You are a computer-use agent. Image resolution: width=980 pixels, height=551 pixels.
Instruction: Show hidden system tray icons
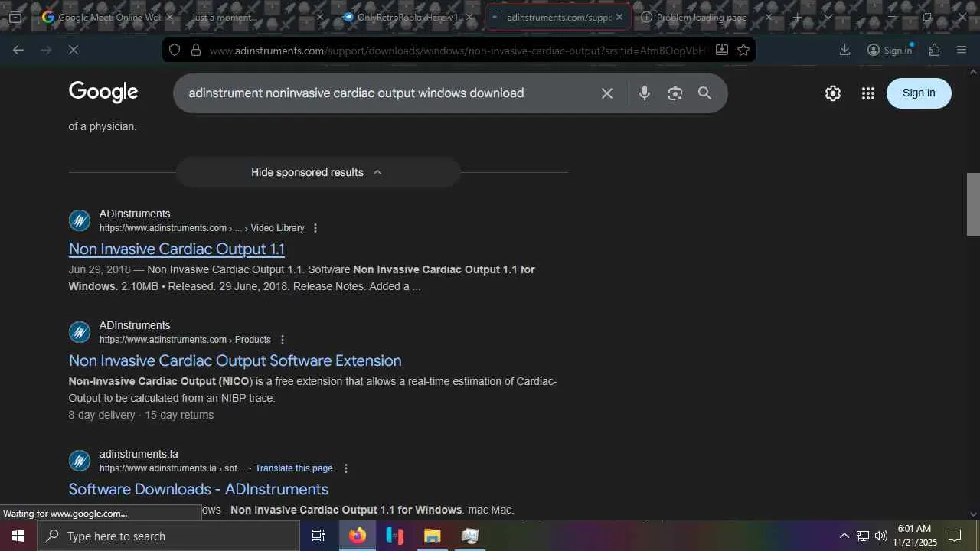point(844,536)
